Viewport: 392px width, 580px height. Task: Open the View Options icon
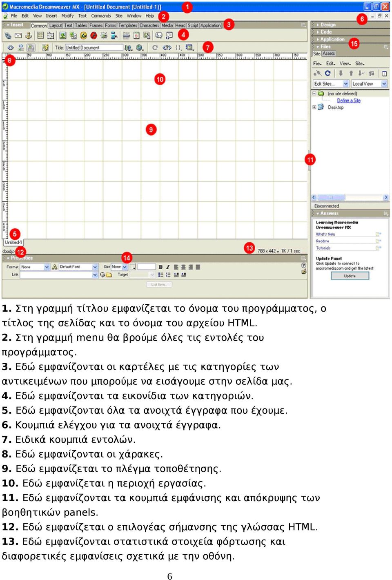(x=190, y=48)
